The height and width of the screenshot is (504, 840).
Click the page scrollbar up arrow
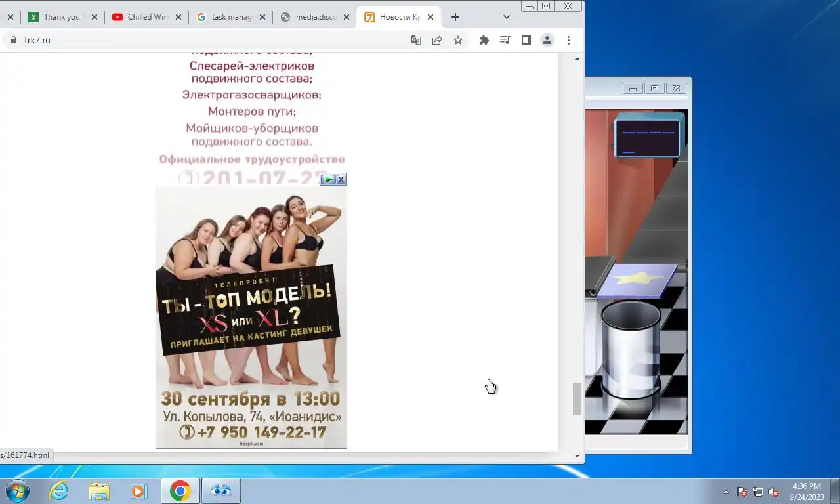(x=577, y=58)
